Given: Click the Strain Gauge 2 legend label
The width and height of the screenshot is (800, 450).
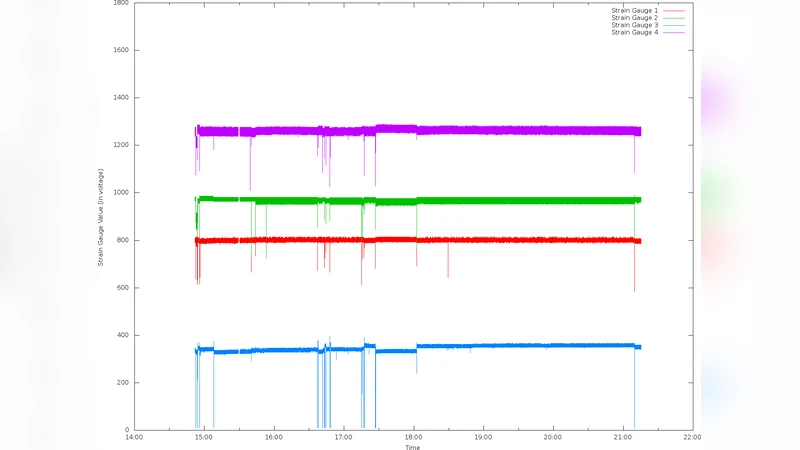Looking at the screenshot, I should [634, 18].
